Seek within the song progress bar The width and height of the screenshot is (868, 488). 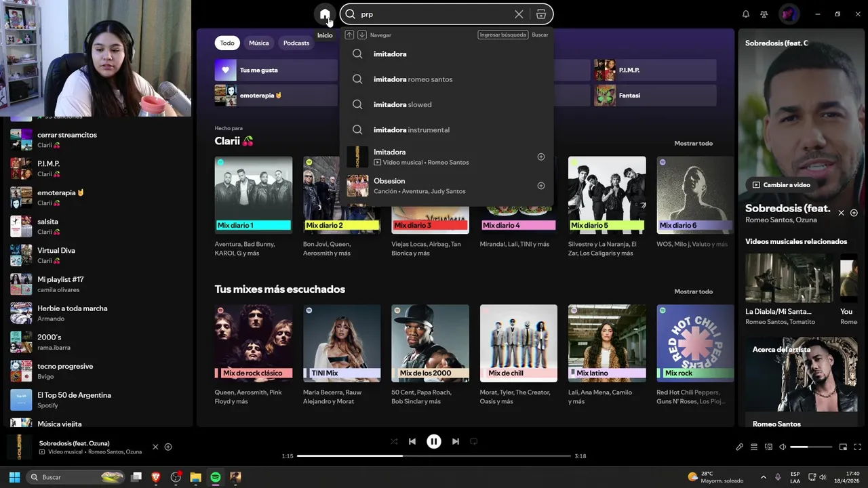click(x=434, y=456)
